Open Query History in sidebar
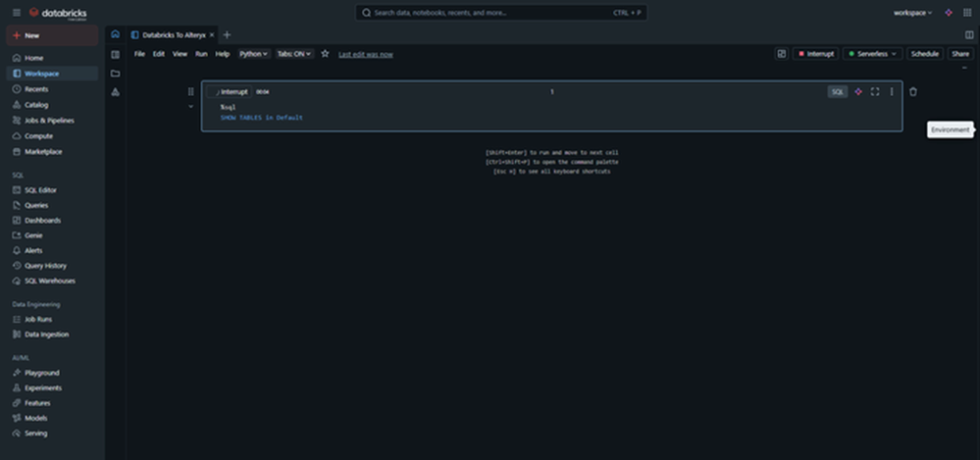Screen dimensions: 980x460 point(53,266)
